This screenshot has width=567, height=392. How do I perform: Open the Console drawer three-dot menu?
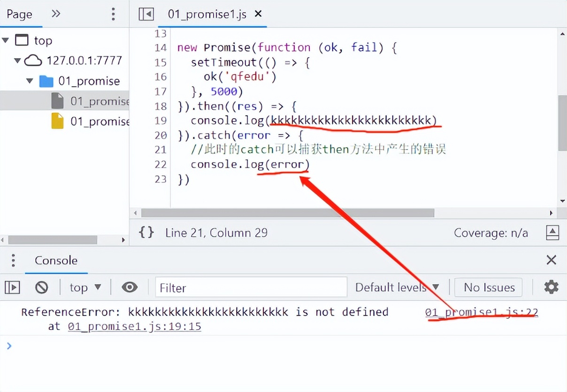pos(13,260)
